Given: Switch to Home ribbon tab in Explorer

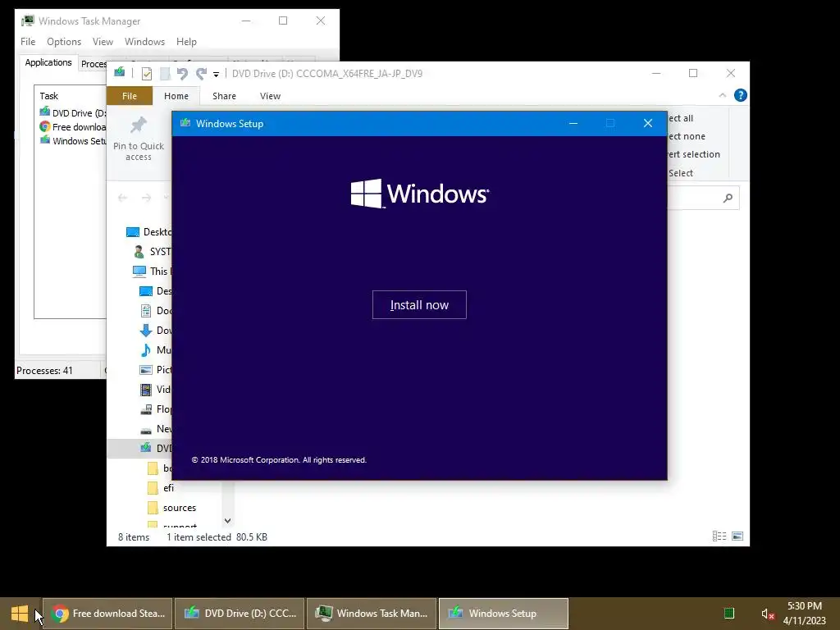Looking at the screenshot, I should 176,96.
